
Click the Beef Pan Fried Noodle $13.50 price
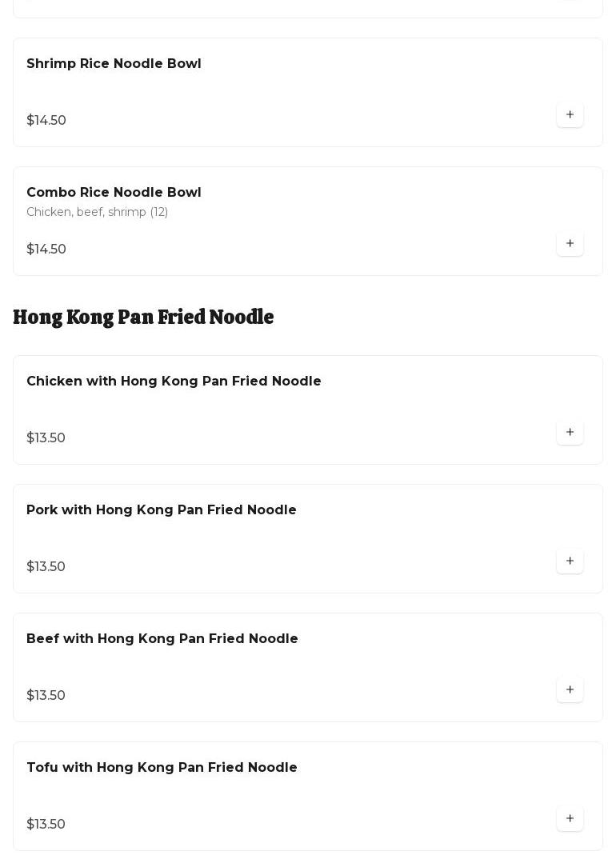tap(46, 696)
